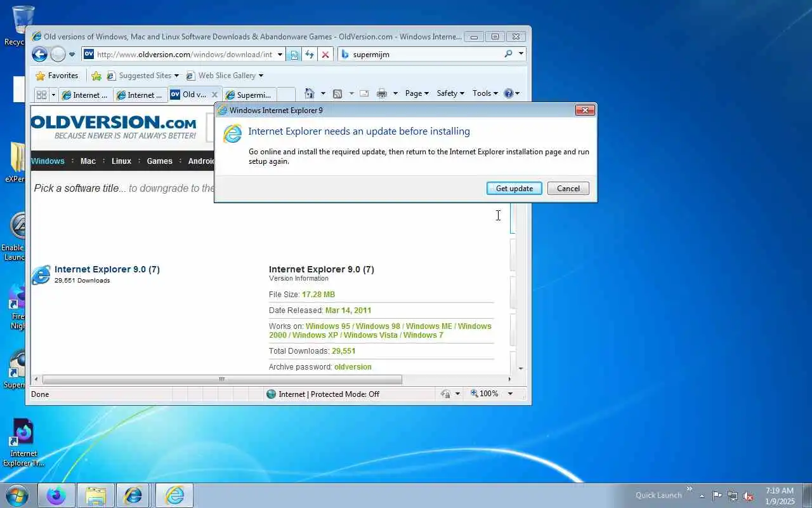Open the zoom level 100% control

(x=485, y=394)
